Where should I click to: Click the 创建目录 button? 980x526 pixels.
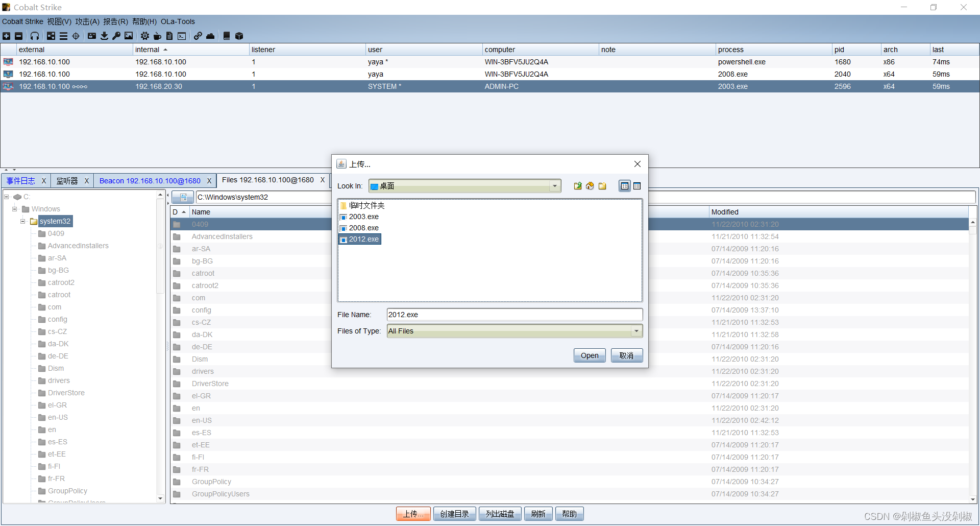tap(454, 514)
